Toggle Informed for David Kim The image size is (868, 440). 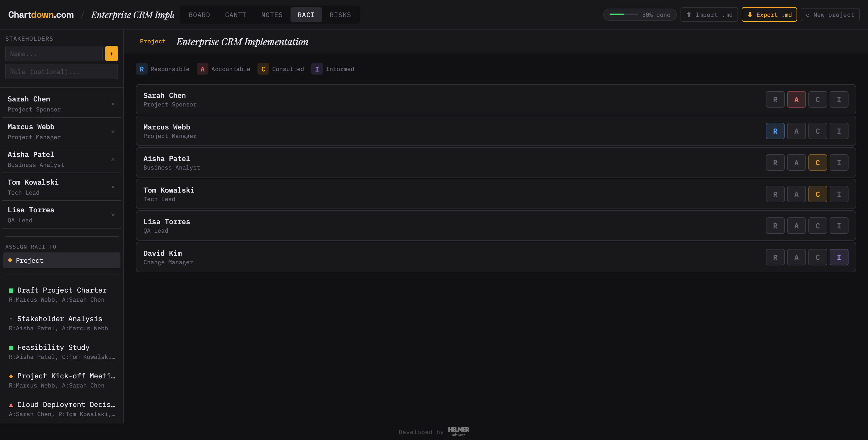(839, 257)
